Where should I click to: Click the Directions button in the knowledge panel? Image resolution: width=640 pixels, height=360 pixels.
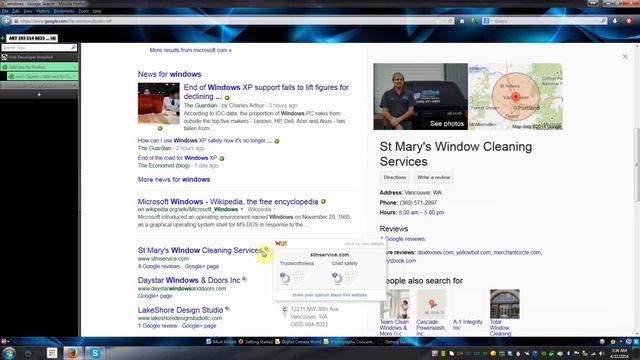(395, 178)
